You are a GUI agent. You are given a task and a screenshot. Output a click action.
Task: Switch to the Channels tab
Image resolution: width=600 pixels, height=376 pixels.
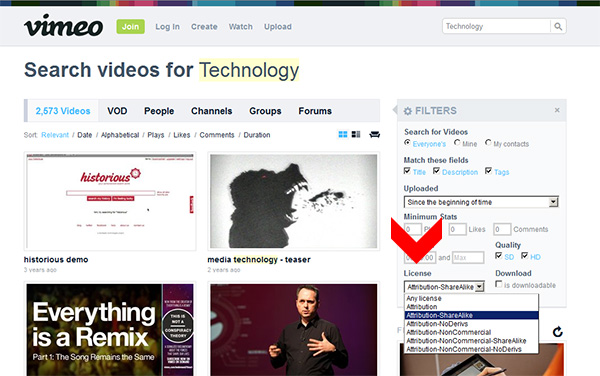[212, 111]
